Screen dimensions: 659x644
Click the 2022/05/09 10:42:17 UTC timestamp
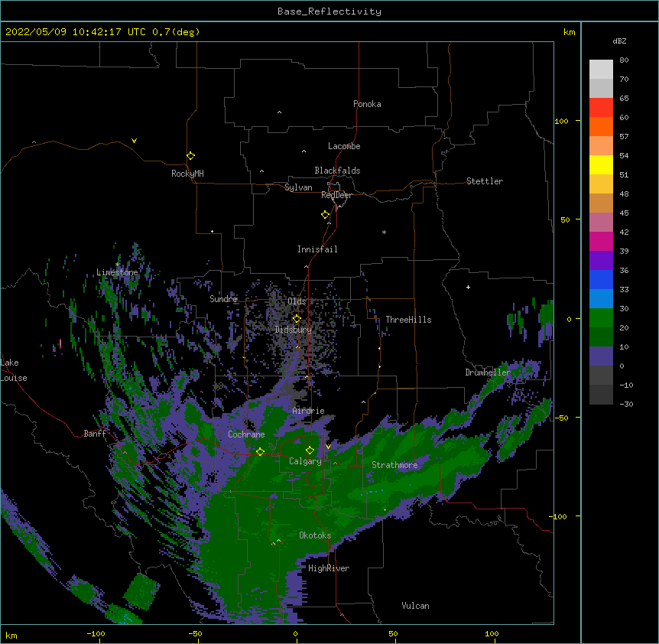pyautogui.click(x=76, y=32)
